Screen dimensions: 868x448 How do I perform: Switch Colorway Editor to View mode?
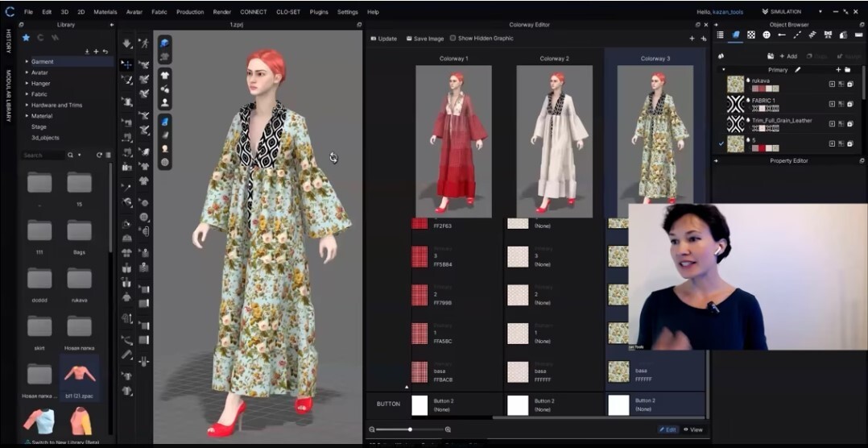(x=692, y=429)
